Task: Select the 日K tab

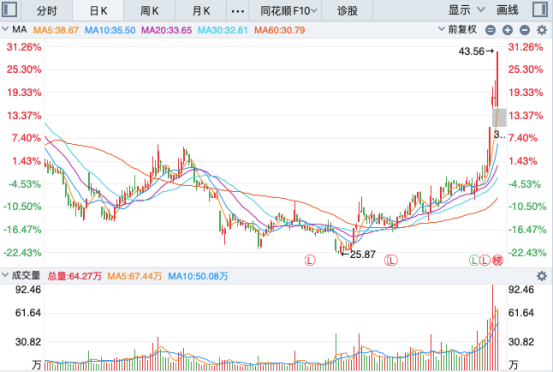Action: coord(98,11)
